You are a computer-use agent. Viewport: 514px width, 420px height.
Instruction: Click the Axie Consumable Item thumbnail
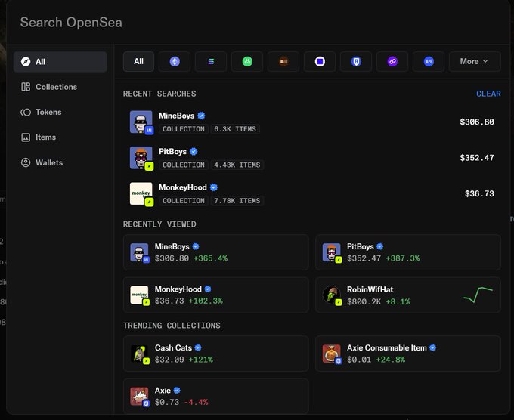tap(331, 354)
